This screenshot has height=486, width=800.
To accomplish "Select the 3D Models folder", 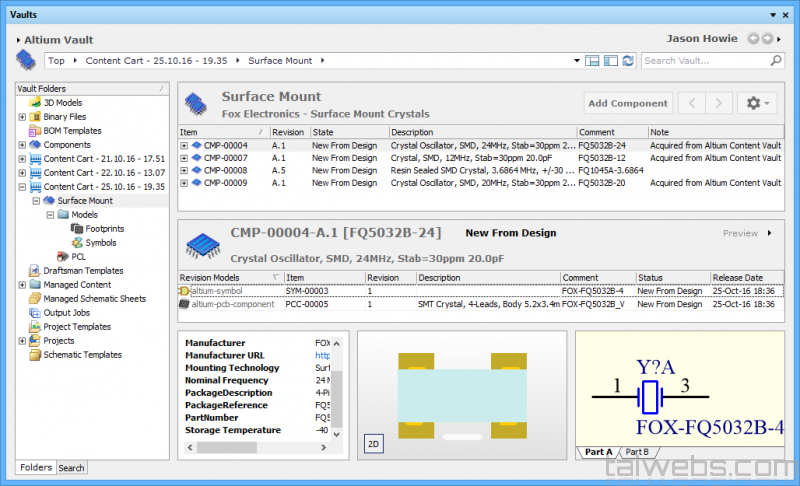I will pos(63,102).
